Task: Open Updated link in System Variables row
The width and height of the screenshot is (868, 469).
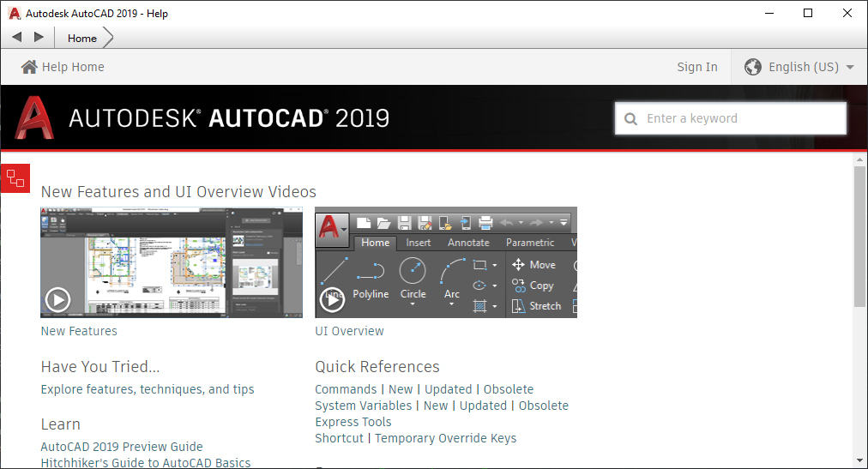Action: click(483, 406)
